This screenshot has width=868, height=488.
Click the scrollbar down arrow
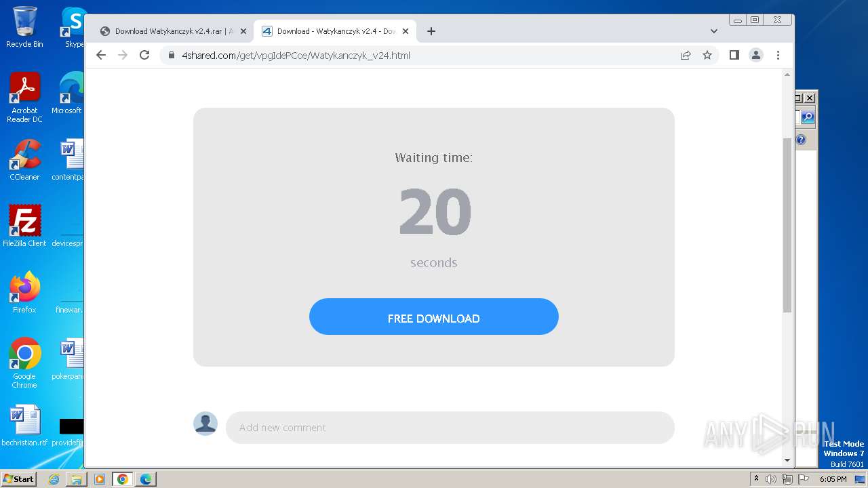tap(787, 460)
